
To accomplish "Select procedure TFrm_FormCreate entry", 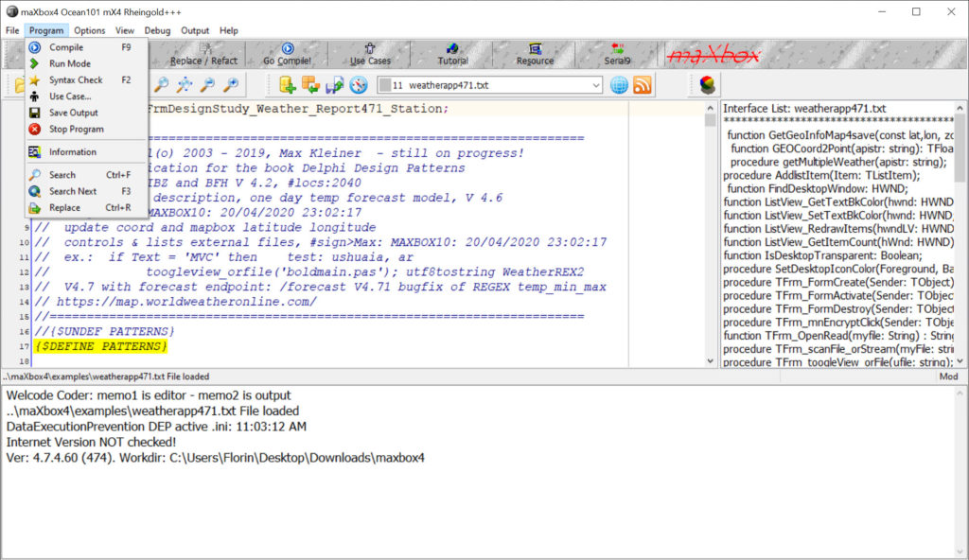I will (x=838, y=283).
